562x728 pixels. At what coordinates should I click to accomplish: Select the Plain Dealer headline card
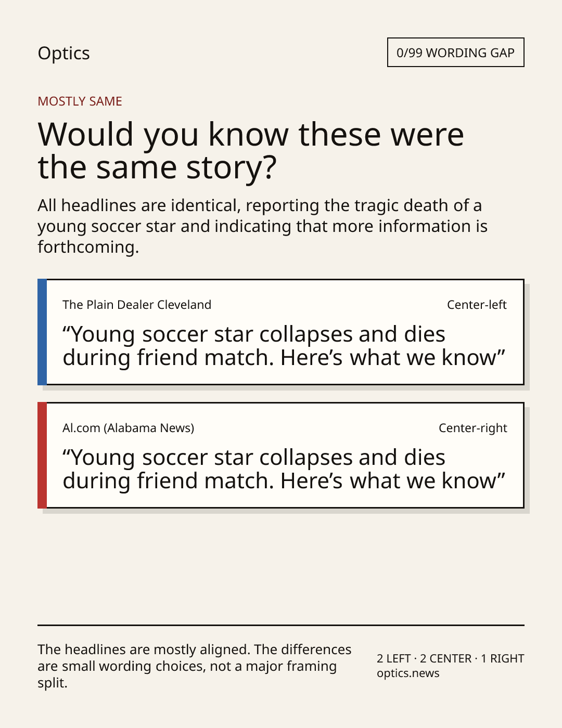click(x=281, y=332)
